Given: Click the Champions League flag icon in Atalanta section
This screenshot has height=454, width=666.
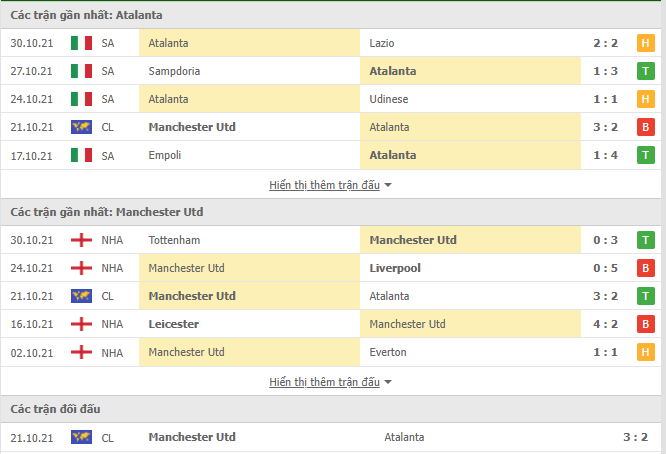Looking at the screenshot, I should [x=81, y=127].
